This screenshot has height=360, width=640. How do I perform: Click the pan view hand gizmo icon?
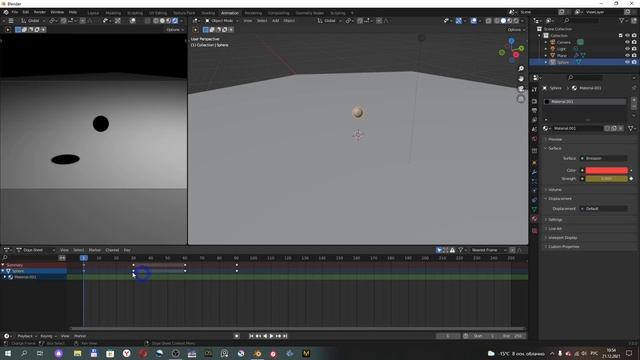521,78
